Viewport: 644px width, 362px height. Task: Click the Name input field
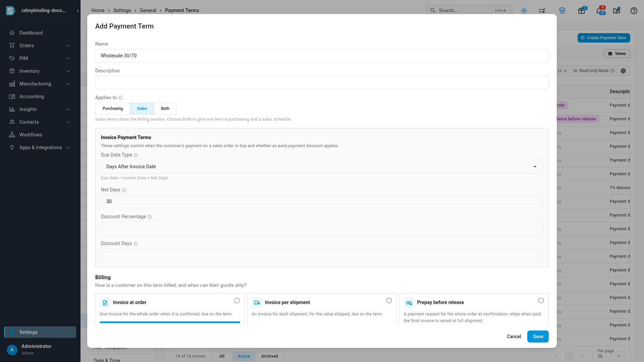tap(322, 56)
